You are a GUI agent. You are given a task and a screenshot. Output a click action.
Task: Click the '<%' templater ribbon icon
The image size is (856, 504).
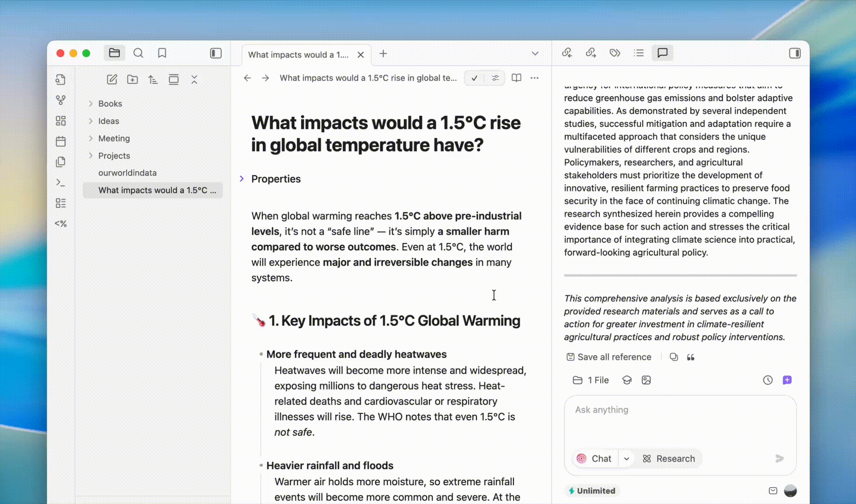[x=61, y=223]
